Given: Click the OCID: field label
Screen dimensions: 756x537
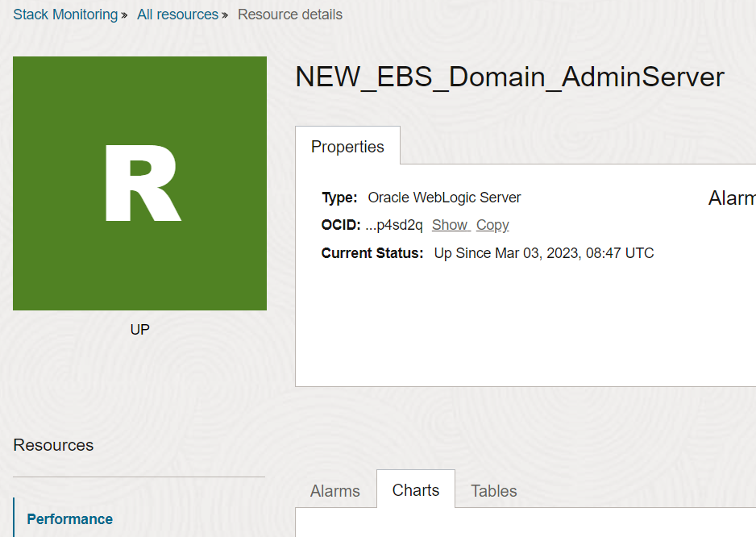Looking at the screenshot, I should 341,225.
